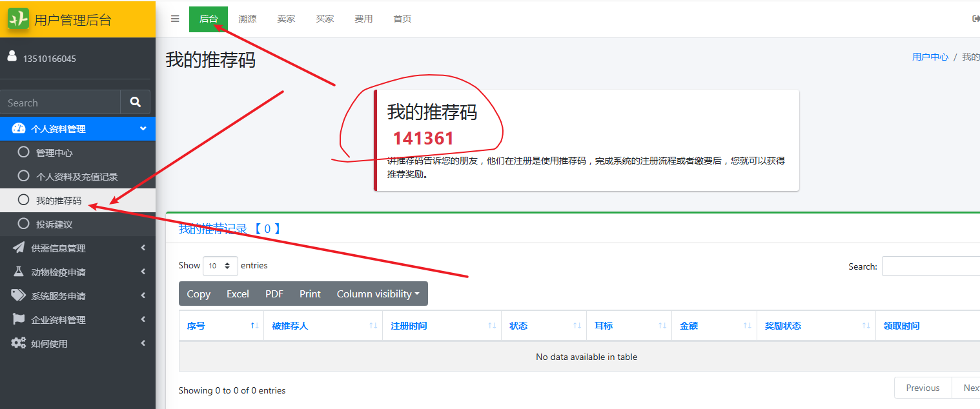Open the 用户中心 breadcrumb link
Screen dimensions: 980x409
click(x=930, y=57)
